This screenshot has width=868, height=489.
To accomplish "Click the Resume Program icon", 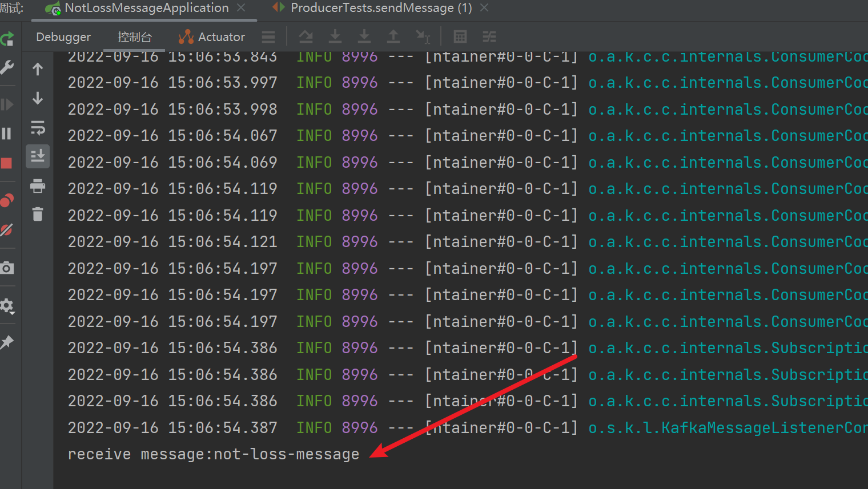I will 7,104.
